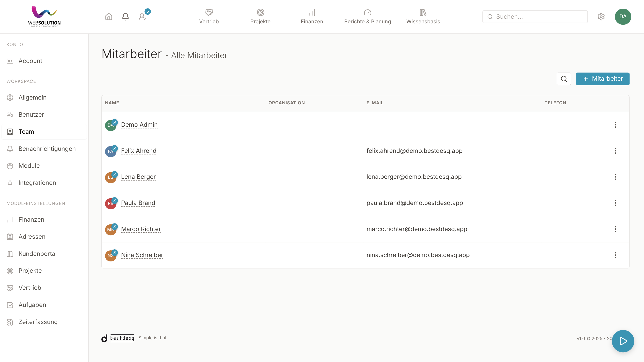Image resolution: width=644 pixels, height=362 pixels.
Task: Click lena.berger@demo.bestdesq.app email
Action: click(x=414, y=177)
